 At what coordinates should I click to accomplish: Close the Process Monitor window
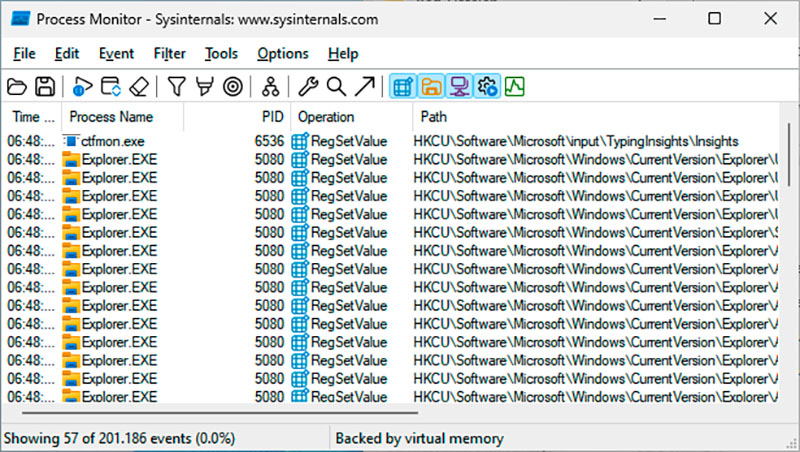[x=770, y=19]
